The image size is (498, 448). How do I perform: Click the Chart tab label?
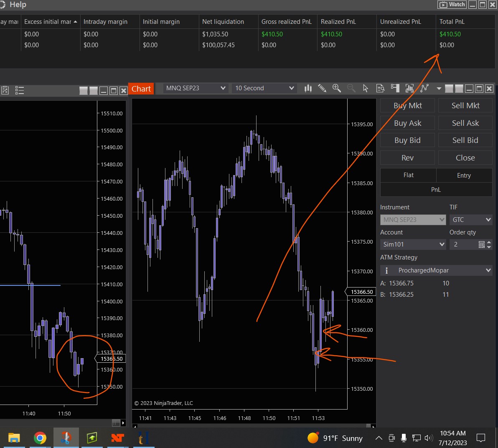tap(141, 89)
